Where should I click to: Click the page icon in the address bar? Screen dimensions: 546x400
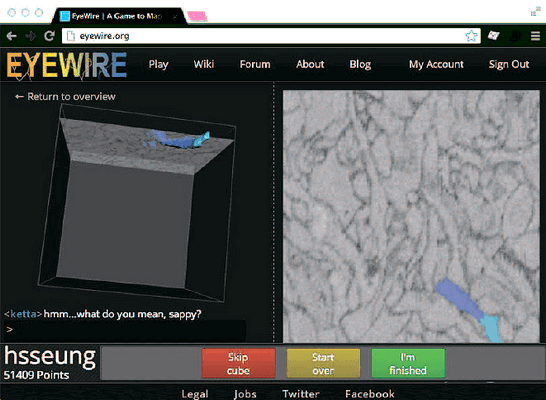point(71,36)
